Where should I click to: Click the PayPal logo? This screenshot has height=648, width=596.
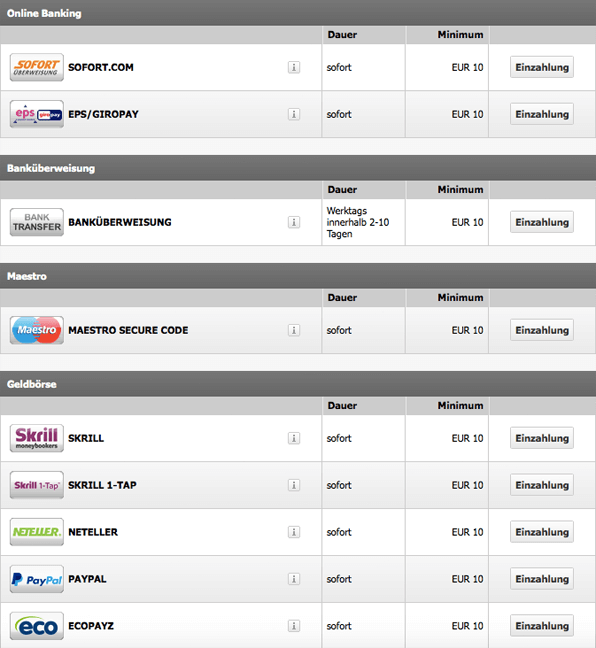coord(37,579)
